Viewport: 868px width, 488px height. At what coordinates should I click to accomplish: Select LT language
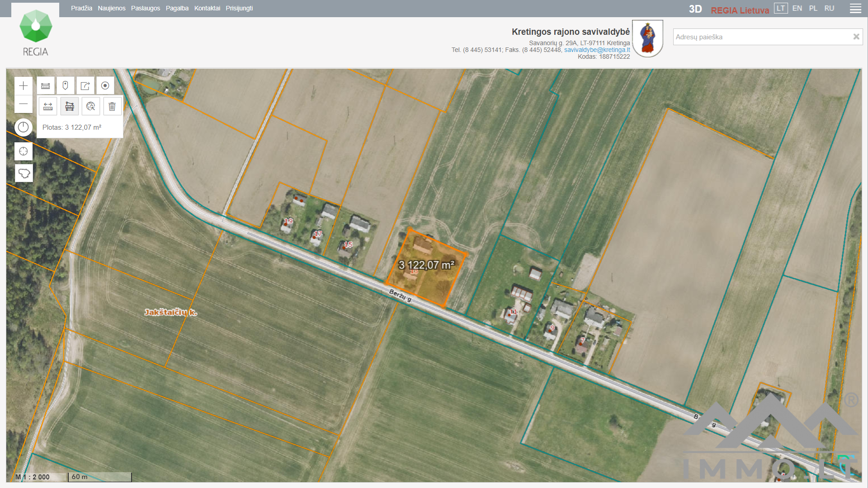click(781, 8)
